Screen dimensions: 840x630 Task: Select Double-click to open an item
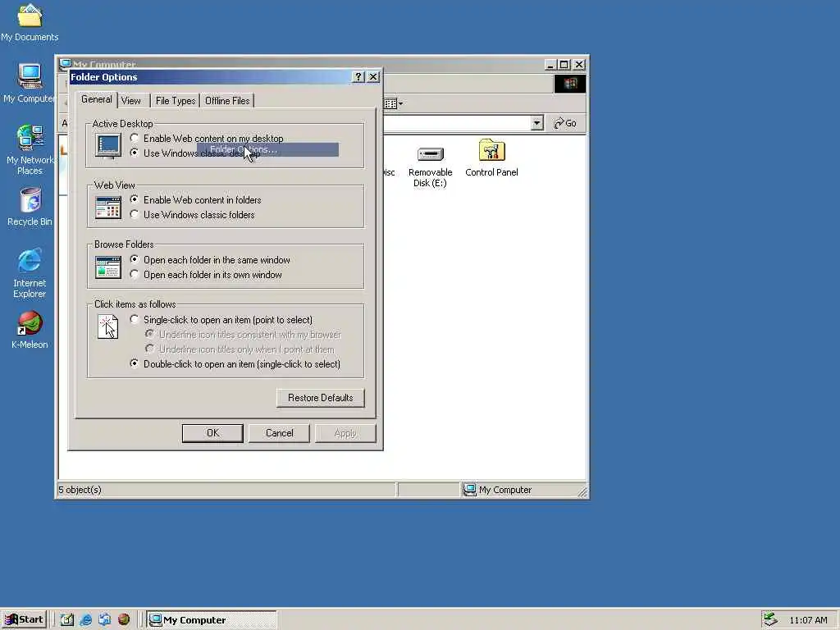coord(235,364)
